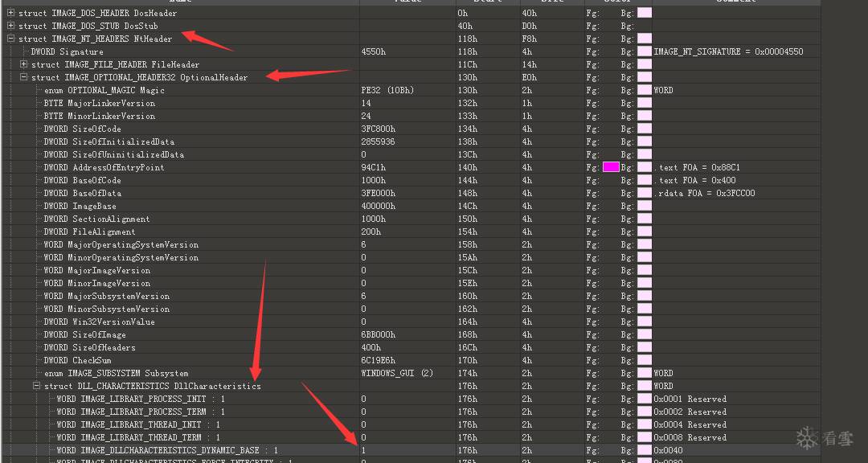Pick magenta Fg color of AddressOfEntryPoint row
The height and width of the screenshot is (463, 868).
611,167
